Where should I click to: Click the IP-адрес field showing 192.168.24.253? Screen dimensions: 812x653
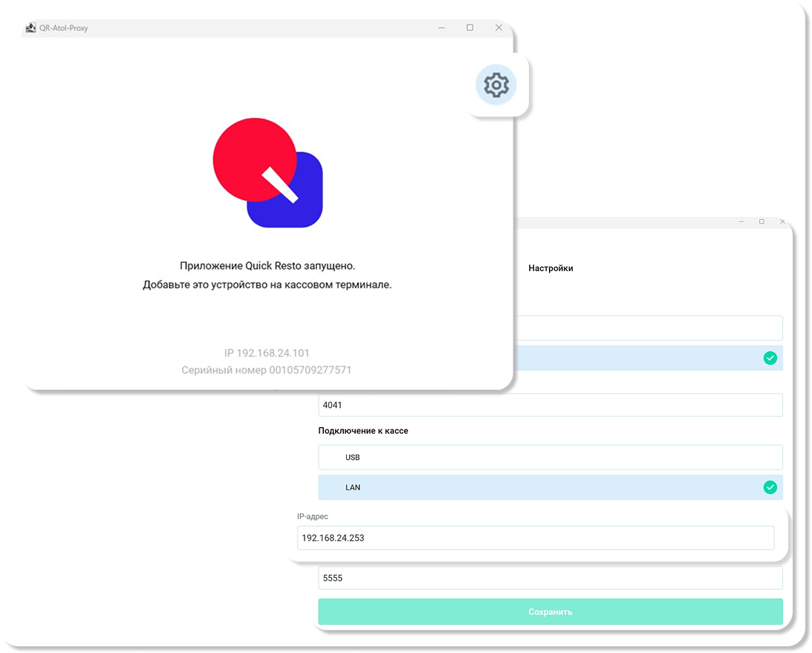pos(536,538)
